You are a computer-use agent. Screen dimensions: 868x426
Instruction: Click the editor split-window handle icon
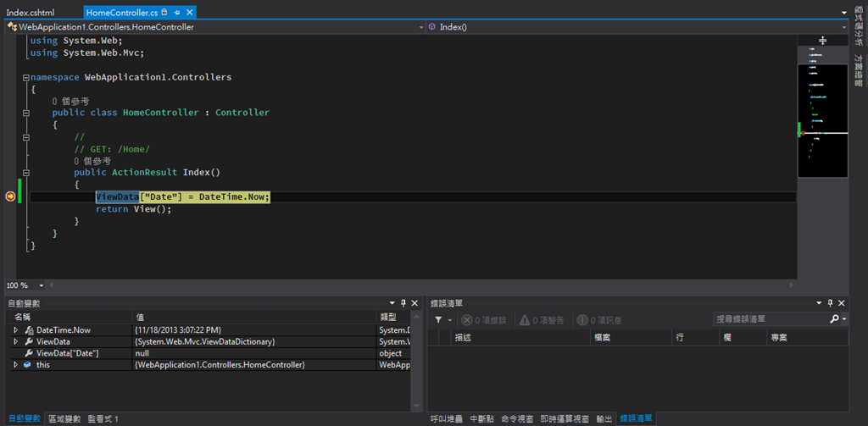pos(822,41)
